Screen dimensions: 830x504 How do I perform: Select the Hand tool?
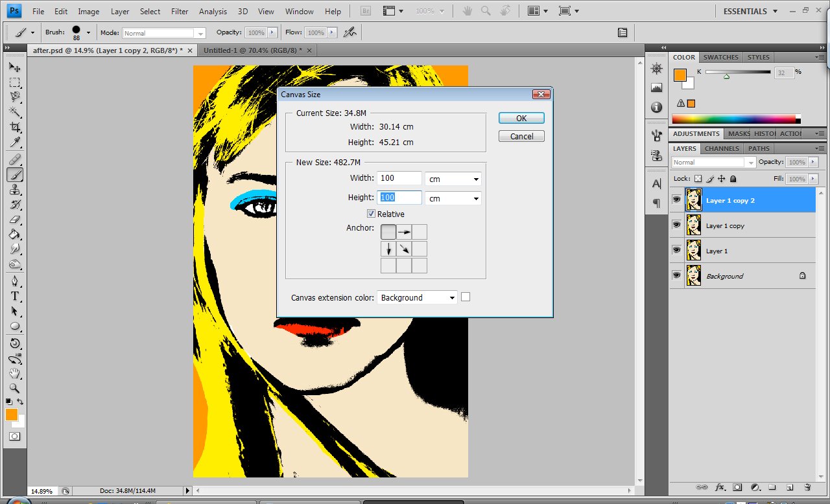tap(14, 374)
